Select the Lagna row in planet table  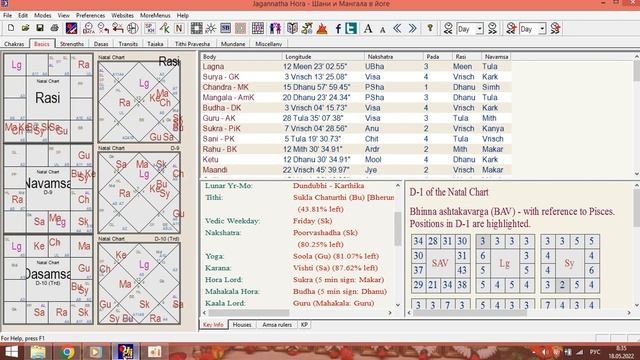pyautogui.click(x=356, y=66)
